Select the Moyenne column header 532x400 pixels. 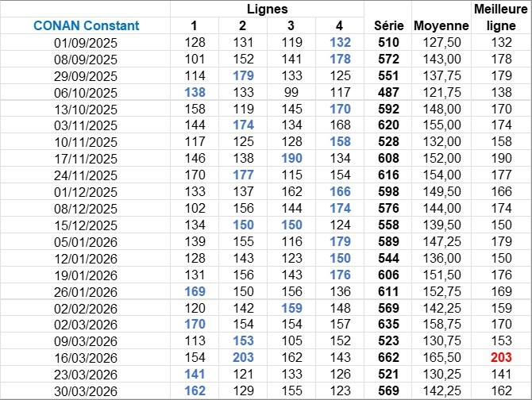coord(442,25)
